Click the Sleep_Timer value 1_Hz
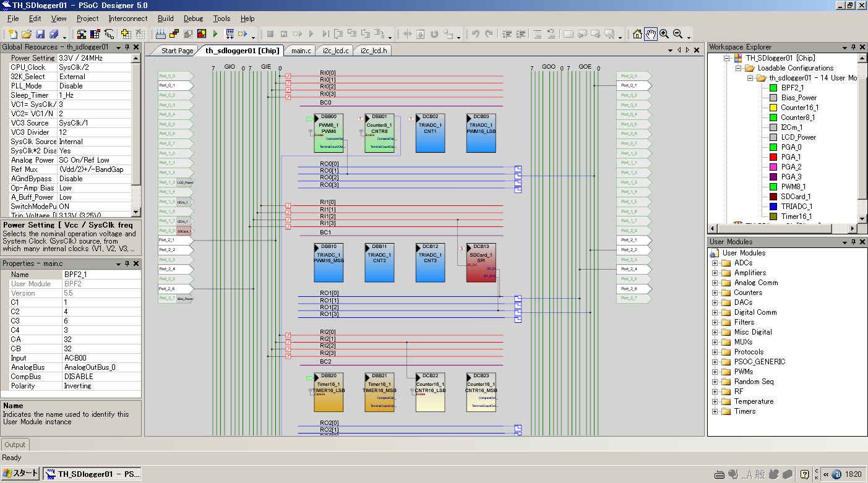The height and width of the screenshot is (483, 868). [94, 95]
